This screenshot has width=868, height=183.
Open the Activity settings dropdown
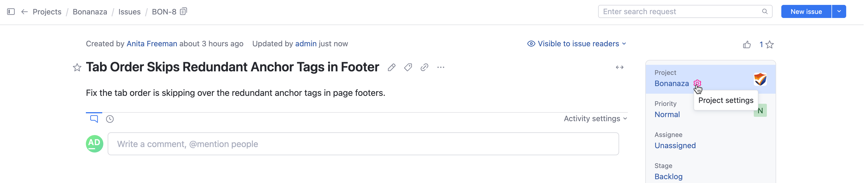point(595,119)
